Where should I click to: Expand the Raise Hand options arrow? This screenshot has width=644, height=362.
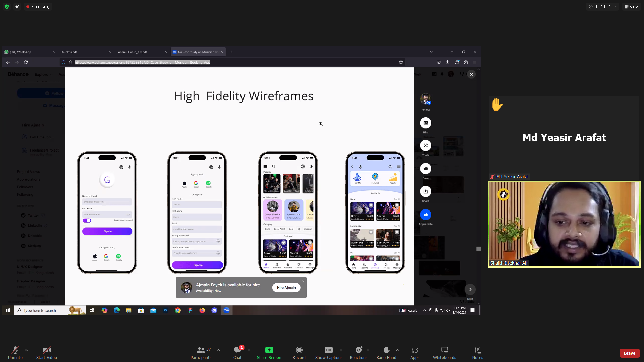[x=397, y=350]
